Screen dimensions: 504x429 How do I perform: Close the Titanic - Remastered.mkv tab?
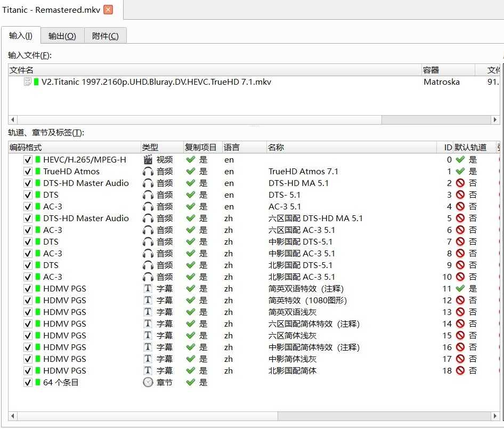coord(108,10)
